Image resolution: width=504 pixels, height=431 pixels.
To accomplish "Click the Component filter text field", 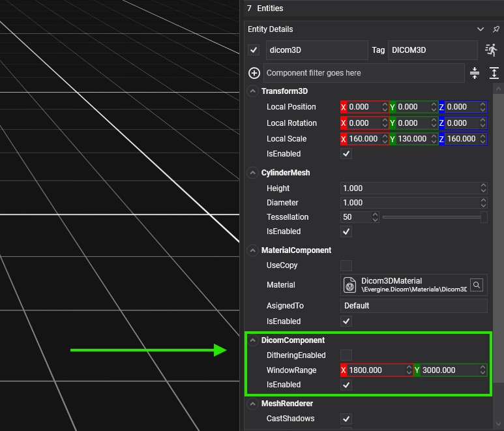I will pos(364,73).
